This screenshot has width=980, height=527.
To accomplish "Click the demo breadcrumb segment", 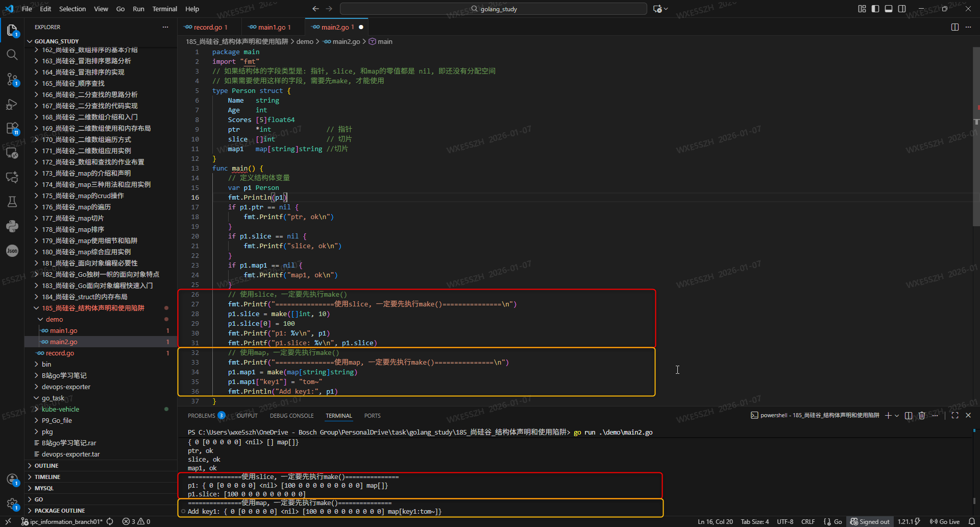I will [305, 41].
